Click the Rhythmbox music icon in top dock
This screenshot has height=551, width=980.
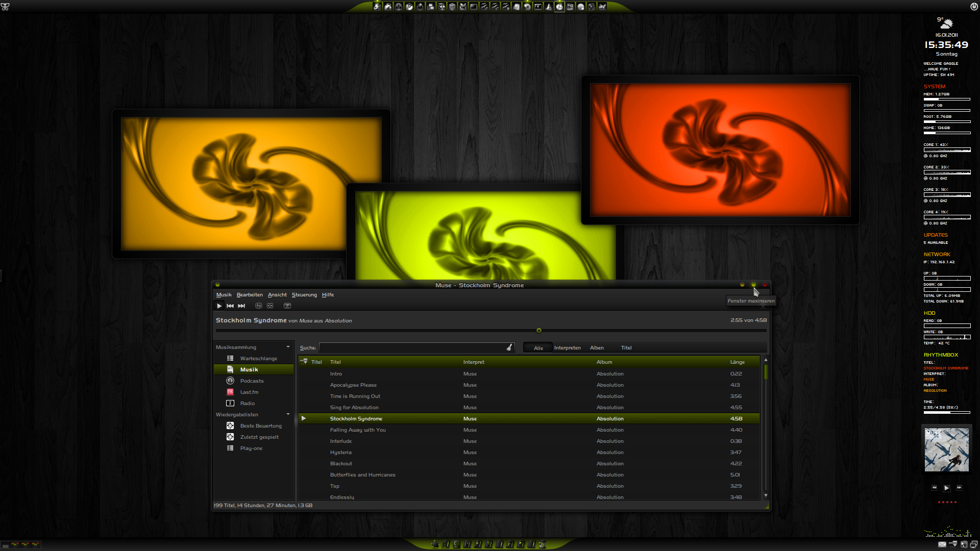click(x=559, y=7)
